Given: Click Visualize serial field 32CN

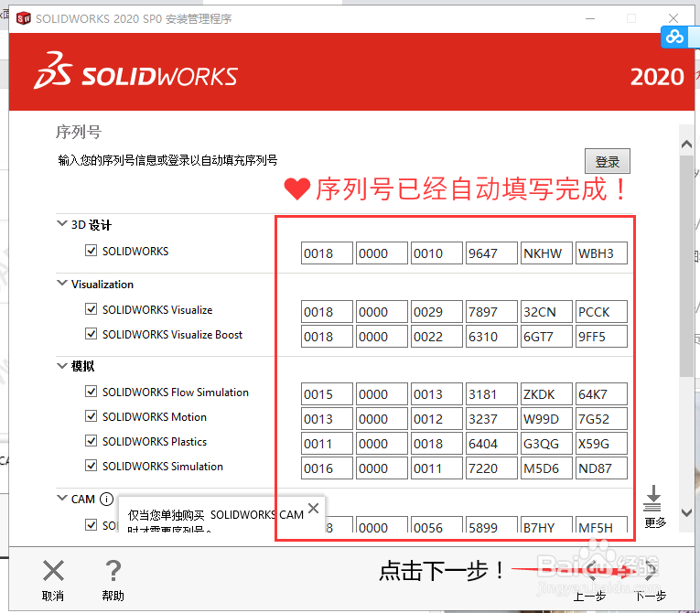Looking at the screenshot, I should pyautogui.click(x=546, y=312).
